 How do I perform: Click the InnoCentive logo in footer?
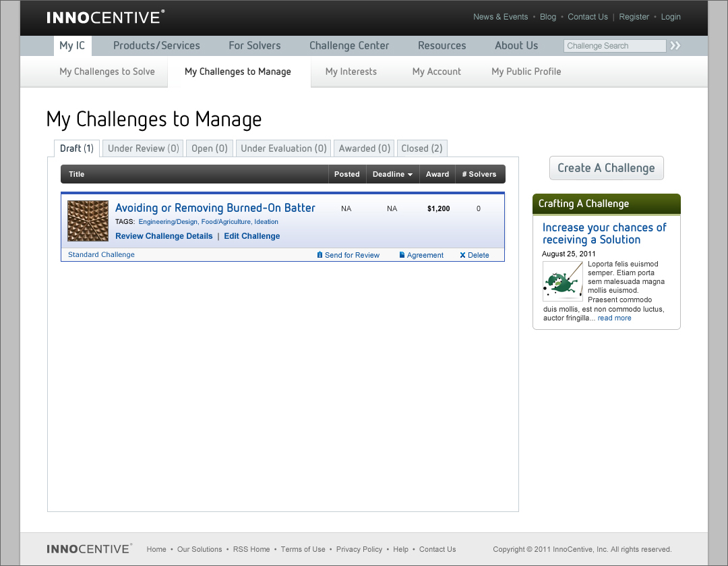pos(89,549)
